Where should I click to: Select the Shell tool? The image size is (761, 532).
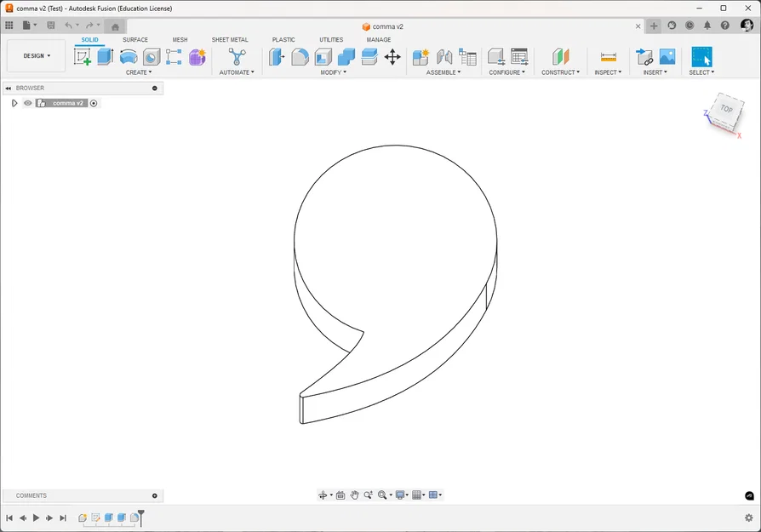(x=323, y=57)
